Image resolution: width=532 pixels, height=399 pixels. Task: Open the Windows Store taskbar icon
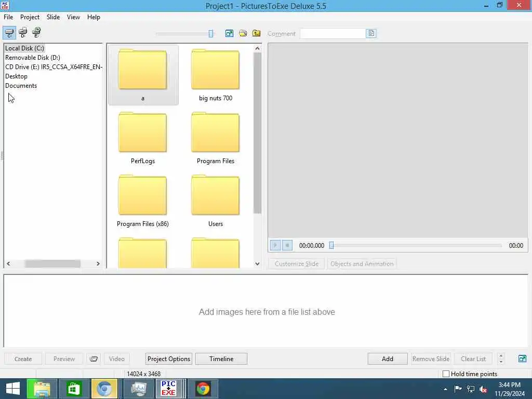[74, 389]
